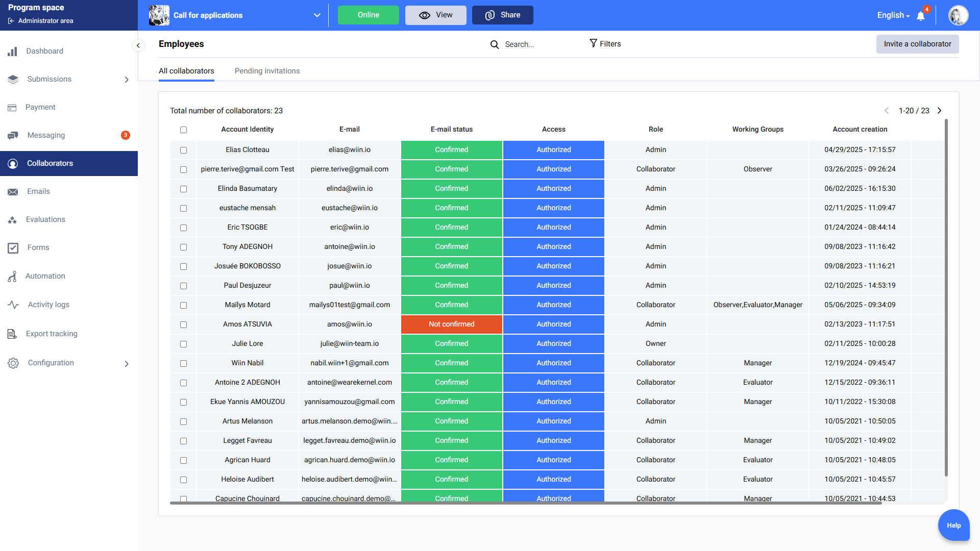Image resolution: width=980 pixels, height=551 pixels.
Task: Switch to the Pending invitations tab
Action: (267, 71)
